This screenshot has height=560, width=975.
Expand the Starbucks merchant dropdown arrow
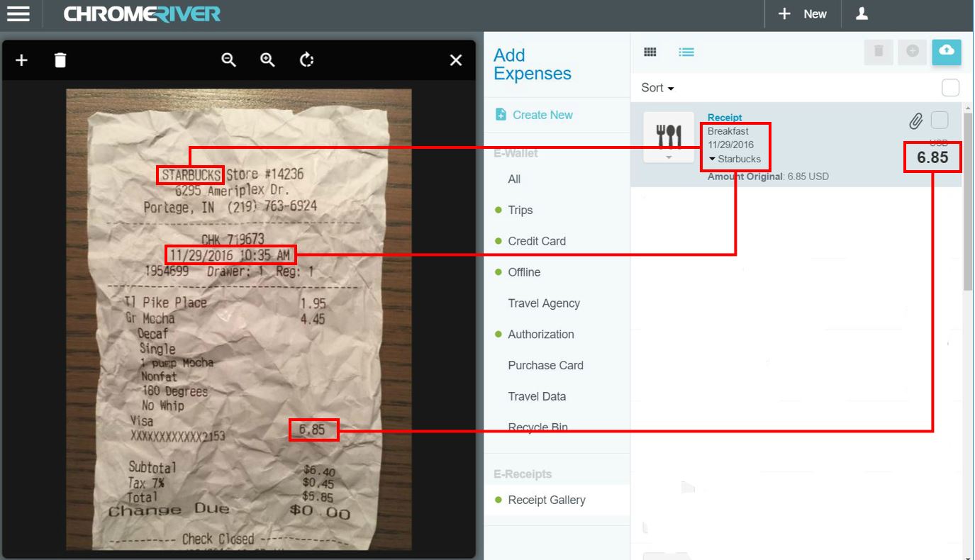pos(713,159)
